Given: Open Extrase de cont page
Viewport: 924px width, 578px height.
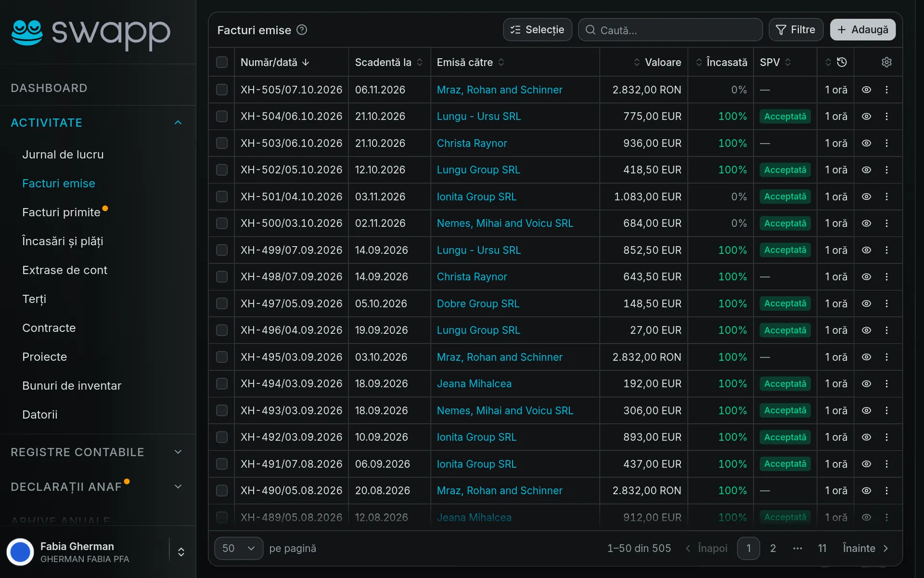Looking at the screenshot, I should coord(64,270).
